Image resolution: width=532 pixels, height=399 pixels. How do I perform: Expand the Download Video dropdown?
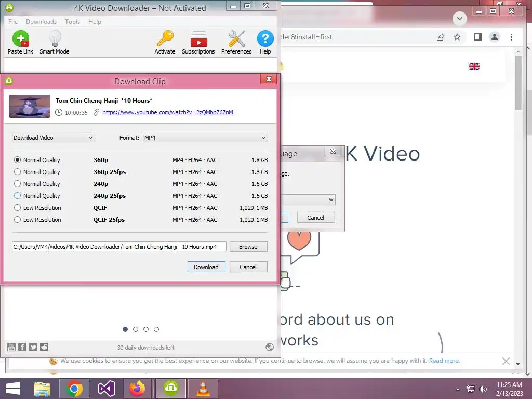point(54,137)
